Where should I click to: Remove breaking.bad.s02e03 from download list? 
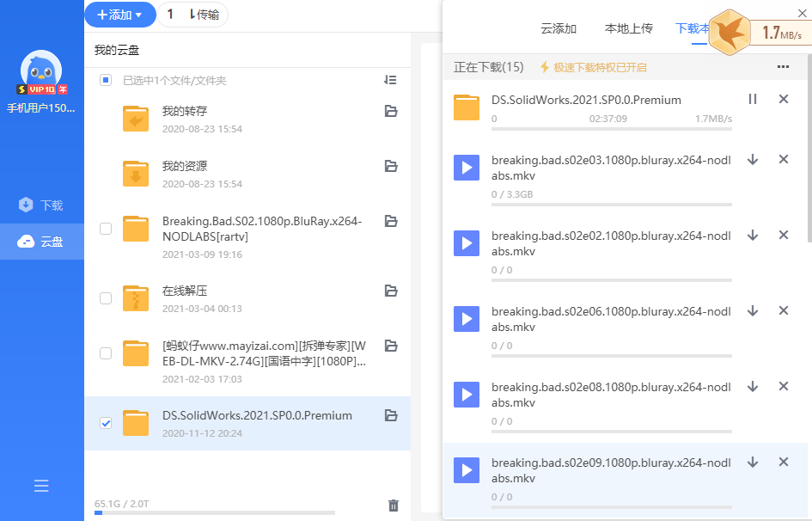click(x=784, y=159)
